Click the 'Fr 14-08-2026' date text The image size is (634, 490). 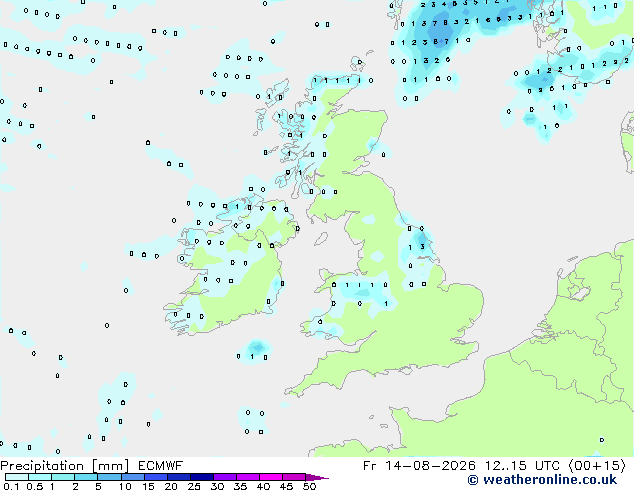point(419,466)
